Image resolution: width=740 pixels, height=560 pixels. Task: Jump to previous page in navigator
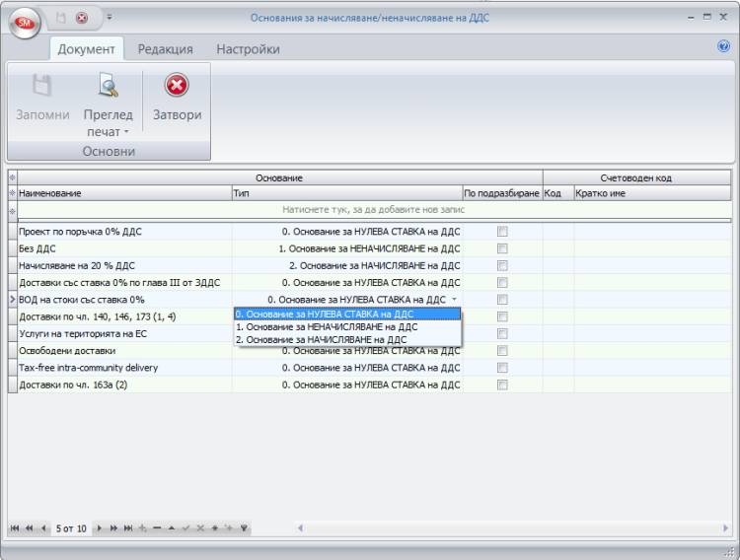click(x=30, y=527)
